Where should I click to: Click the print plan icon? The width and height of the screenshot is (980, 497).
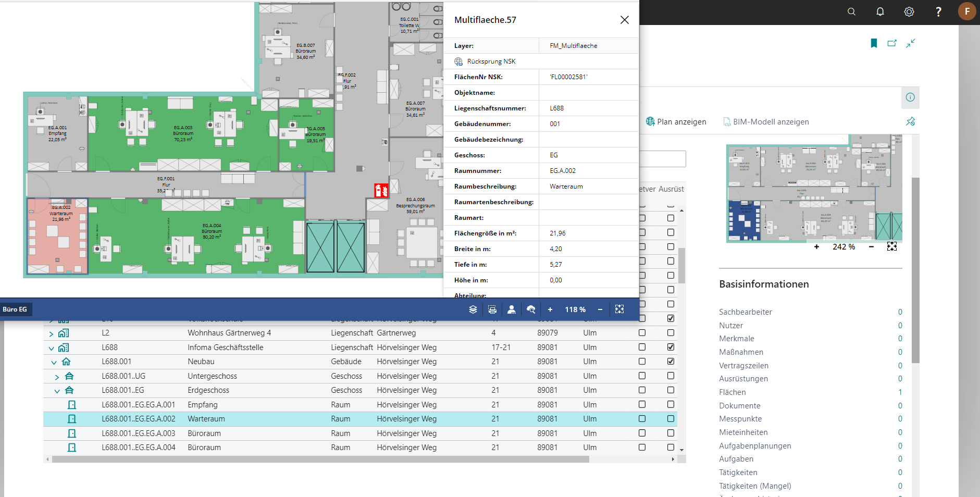(x=492, y=309)
